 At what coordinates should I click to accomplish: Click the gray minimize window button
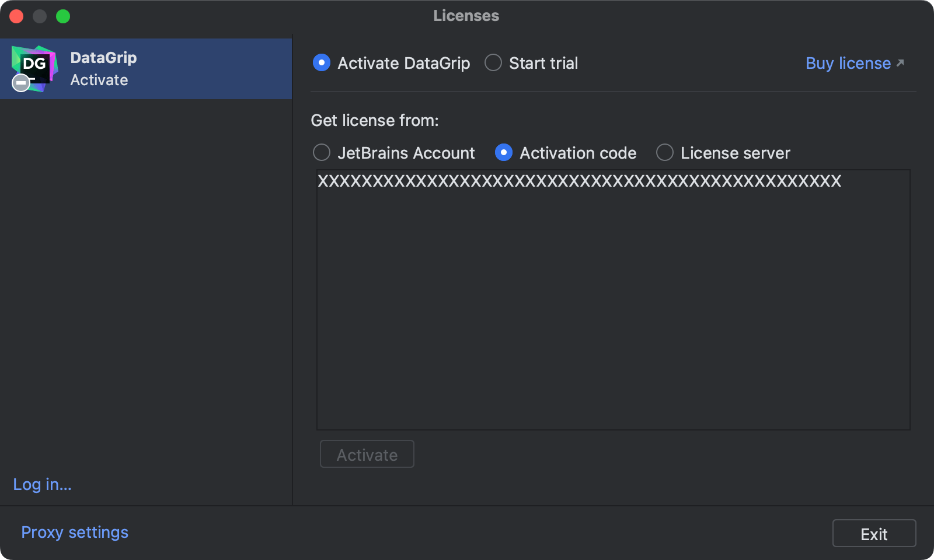[x=40, y=16]
